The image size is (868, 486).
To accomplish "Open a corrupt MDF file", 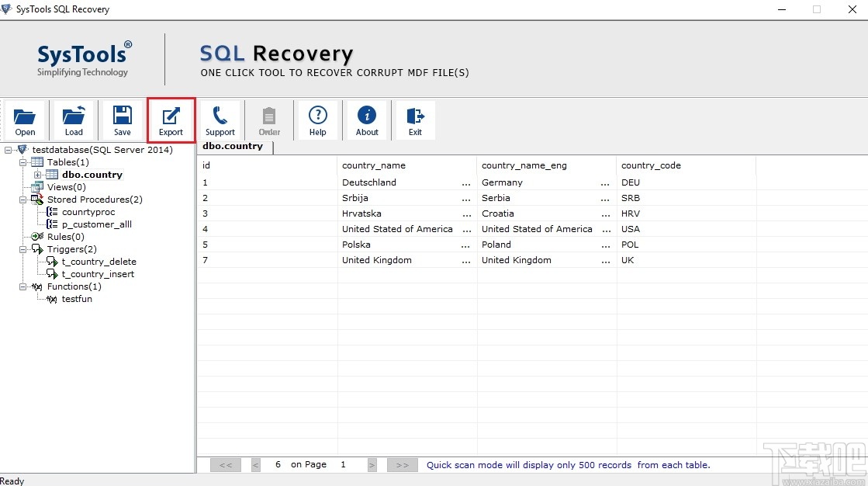I will [x=25, y=120].
